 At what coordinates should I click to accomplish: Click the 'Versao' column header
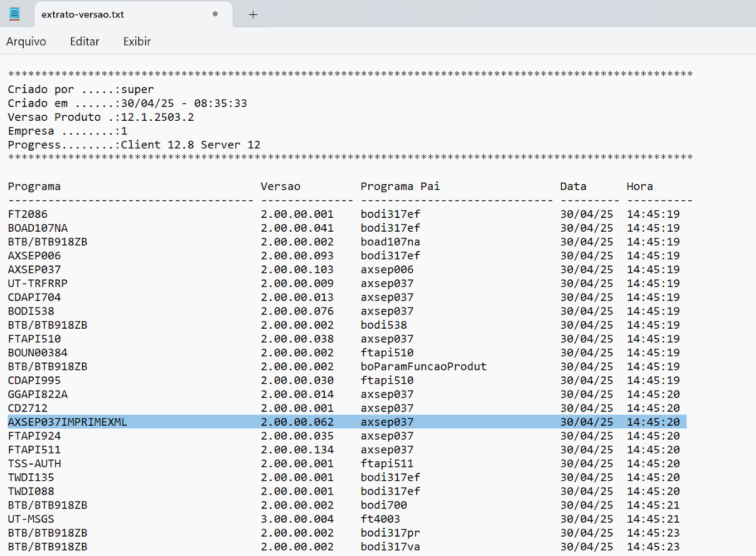[281, 186]
